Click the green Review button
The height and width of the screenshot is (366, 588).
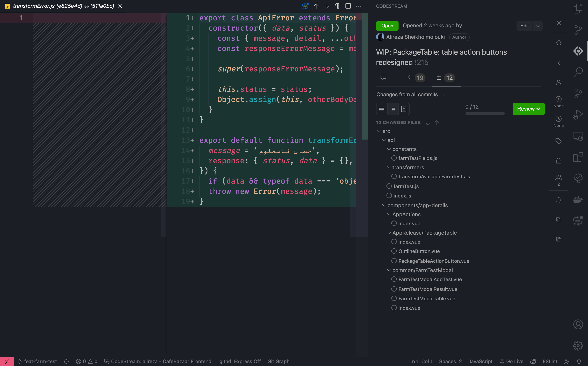pyautogui.click(x=528, y=109)
